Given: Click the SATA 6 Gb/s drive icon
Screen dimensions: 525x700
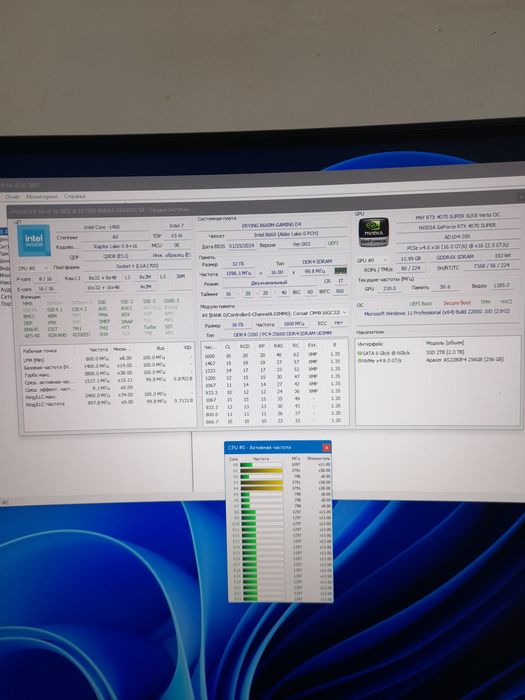Looking at the screenshot, I should click(x=360, y=353).
